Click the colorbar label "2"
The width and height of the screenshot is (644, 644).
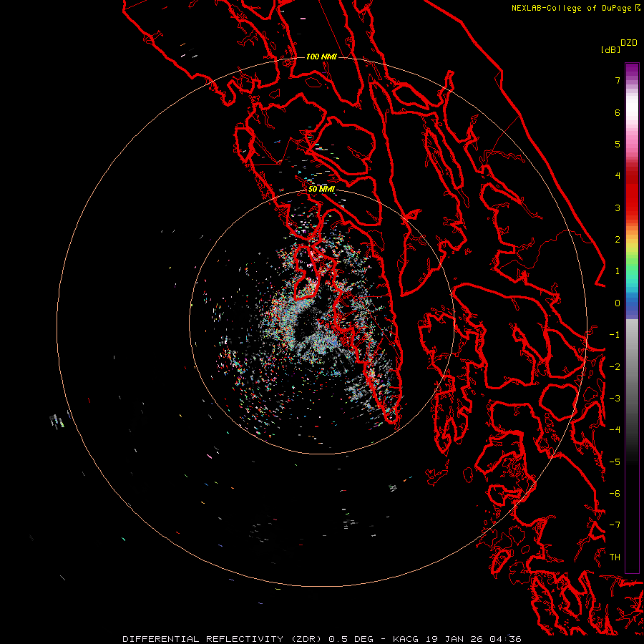click(618, 240)
